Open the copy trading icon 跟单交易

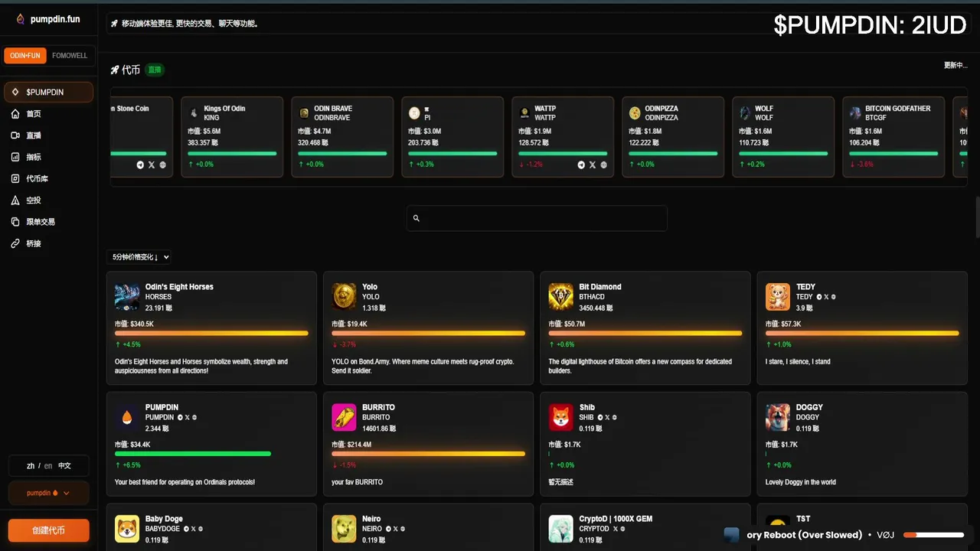click(15, 221)
